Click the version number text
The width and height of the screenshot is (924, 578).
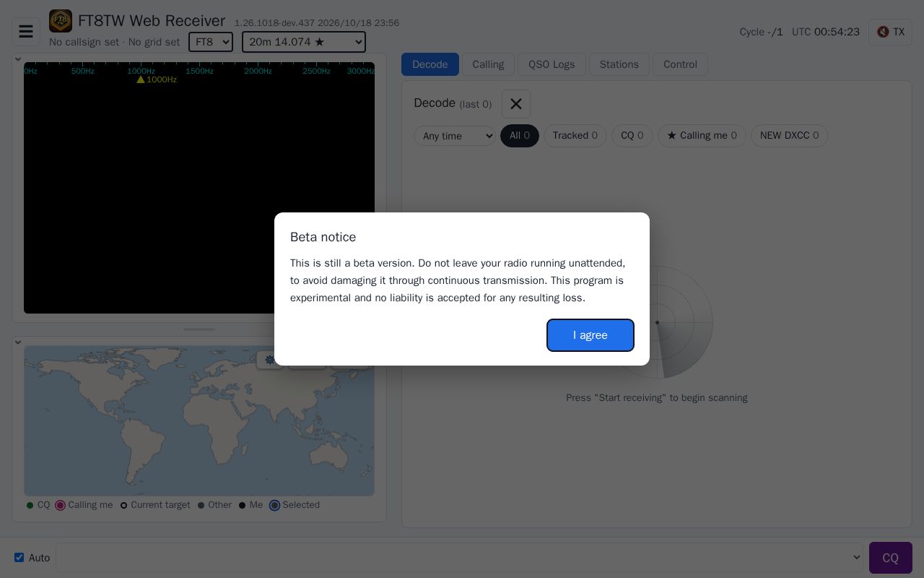coord(317,23)
